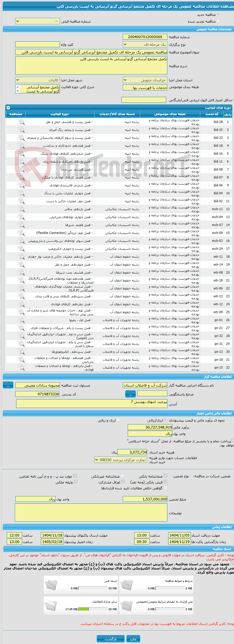The image size is (234, 644).
Task: Open the view icon for row qri-01
Action: [21, 320]
